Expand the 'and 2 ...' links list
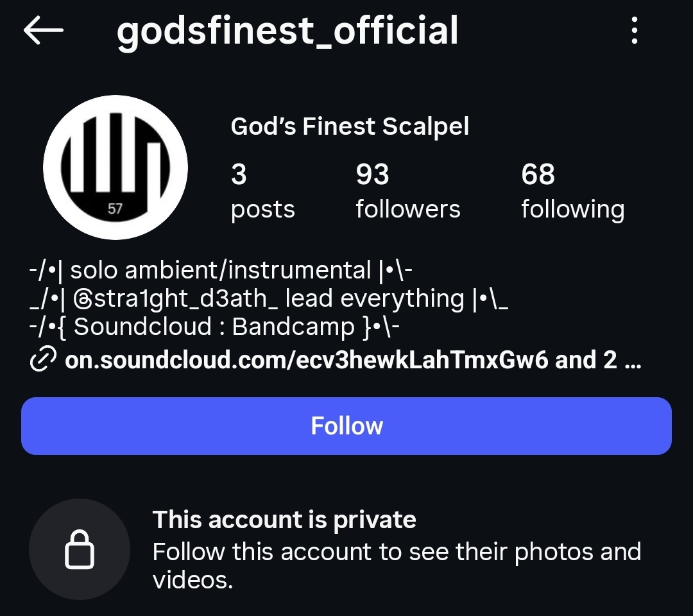This screenshot has height=616, width=693. click(599, 360)
